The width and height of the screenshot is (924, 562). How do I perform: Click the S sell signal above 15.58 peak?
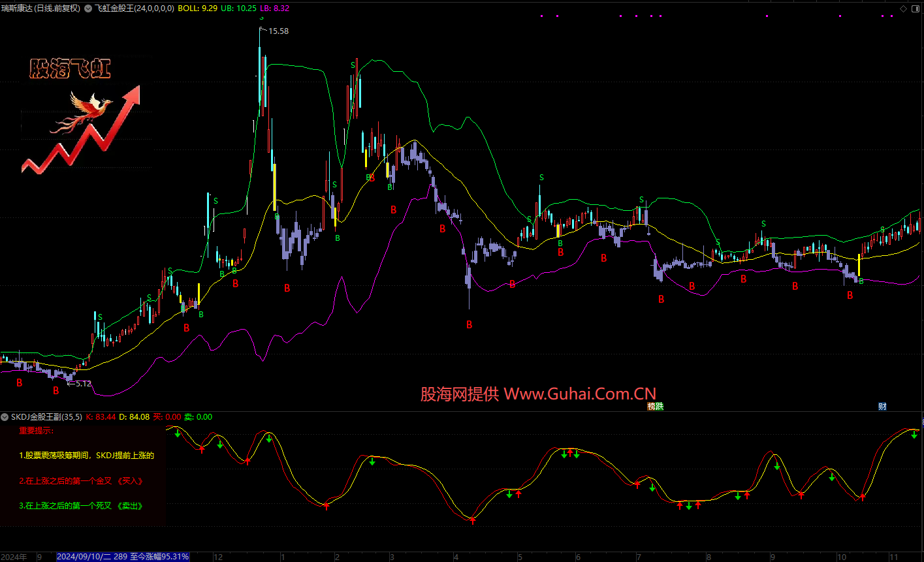pyautogui.click(x=261, y=18)
